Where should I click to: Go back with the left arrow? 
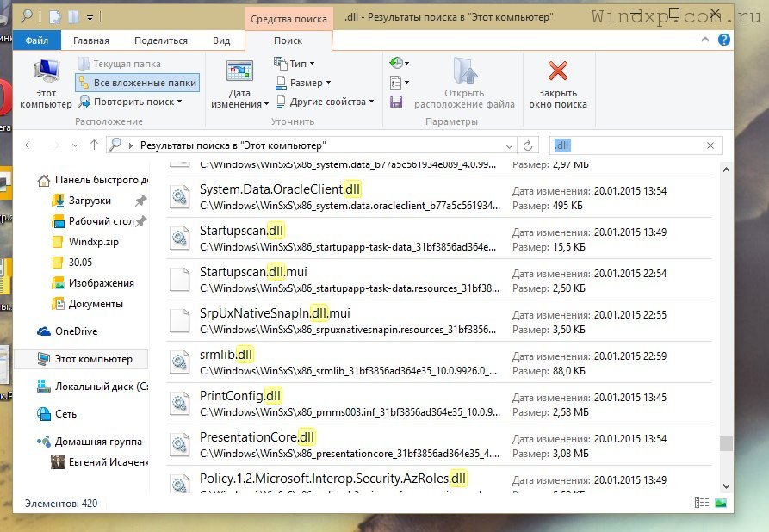(x=30, y=145)
